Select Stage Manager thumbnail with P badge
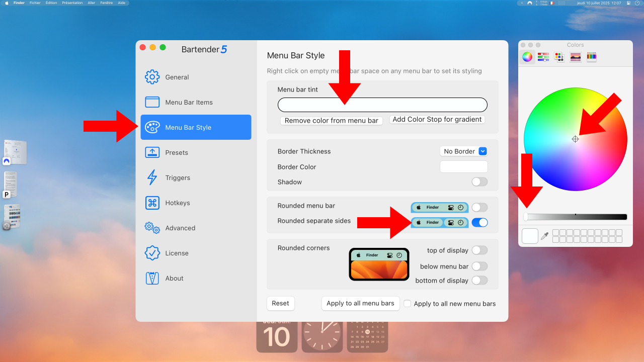 point(11,185)
